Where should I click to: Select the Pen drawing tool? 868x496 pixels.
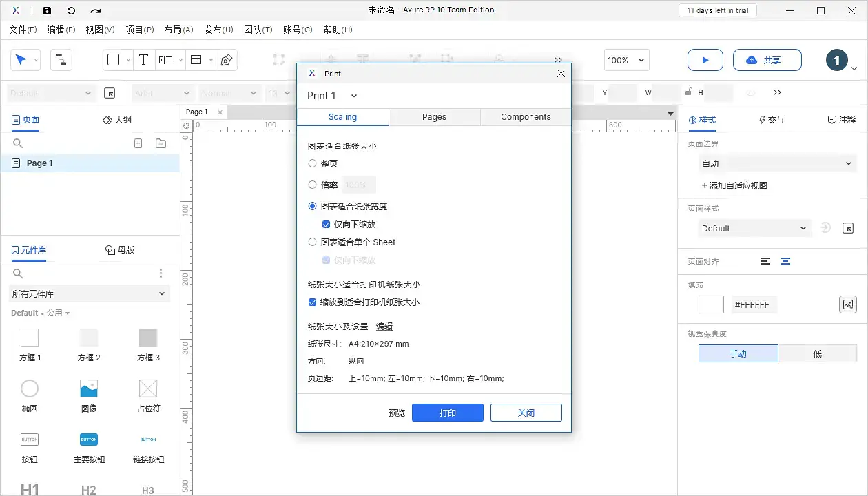225,60
